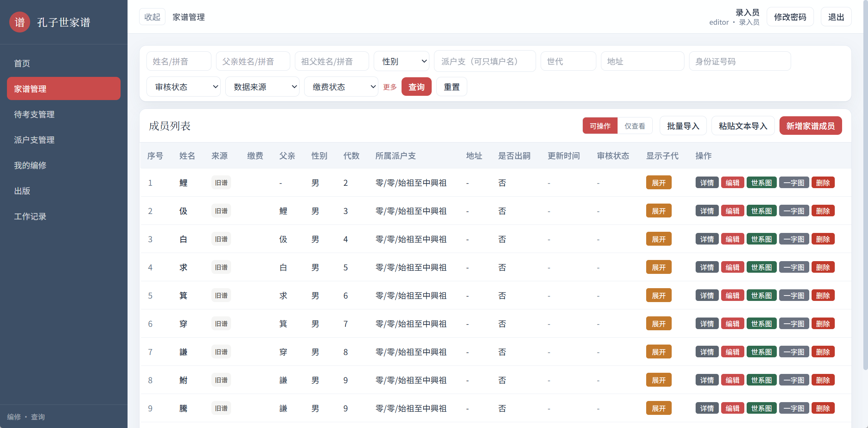
Task: Expand children of row 9 騰
Action: [659, 408]
